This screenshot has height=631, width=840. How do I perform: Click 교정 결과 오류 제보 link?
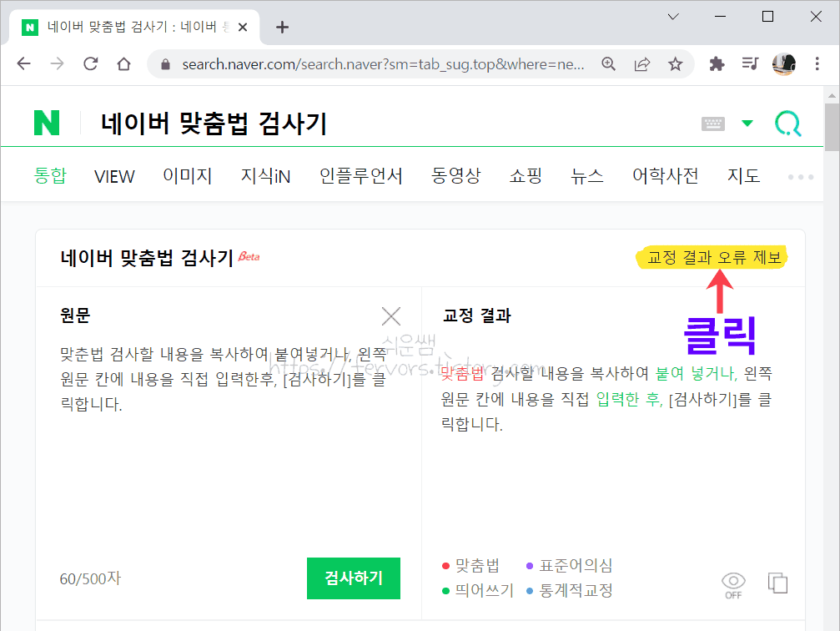(714, 257)
